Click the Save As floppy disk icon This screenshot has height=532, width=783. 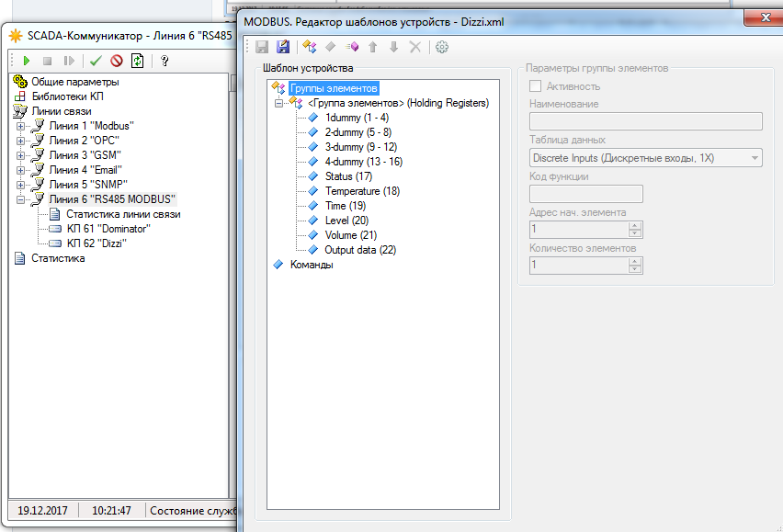(283, 47)
